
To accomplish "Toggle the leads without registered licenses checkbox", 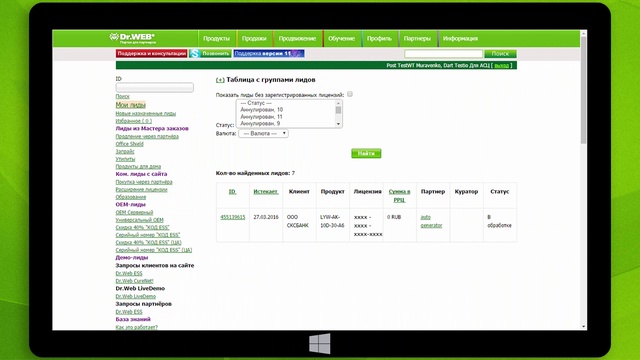I will coord(350,94).
